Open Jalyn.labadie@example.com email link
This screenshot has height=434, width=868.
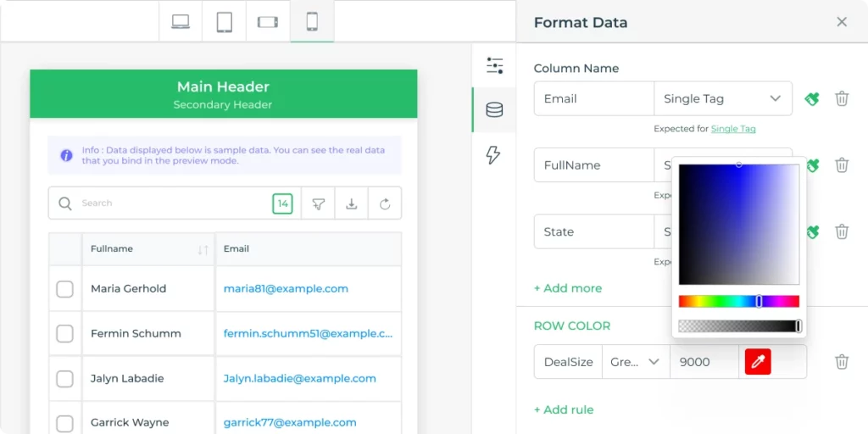click(x=299, y=378)
